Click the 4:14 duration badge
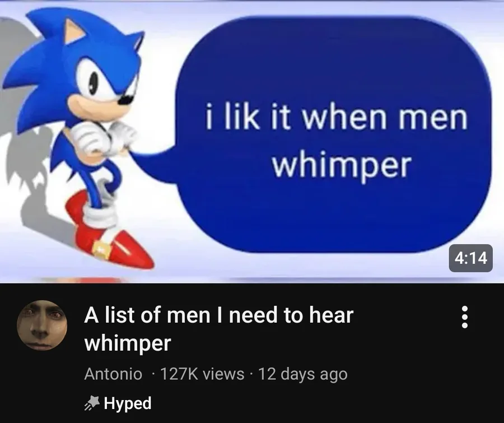 pos(470,258)
